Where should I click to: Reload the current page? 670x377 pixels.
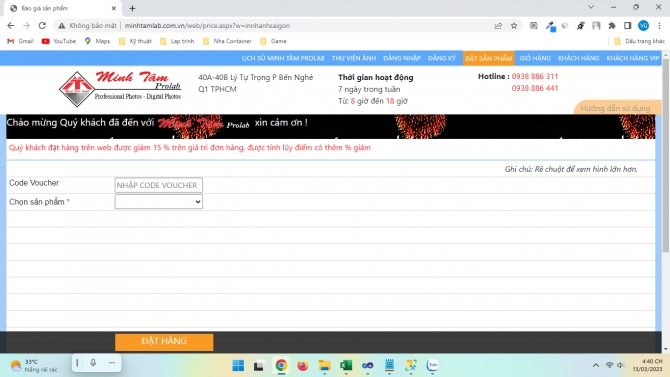(42, 26)
